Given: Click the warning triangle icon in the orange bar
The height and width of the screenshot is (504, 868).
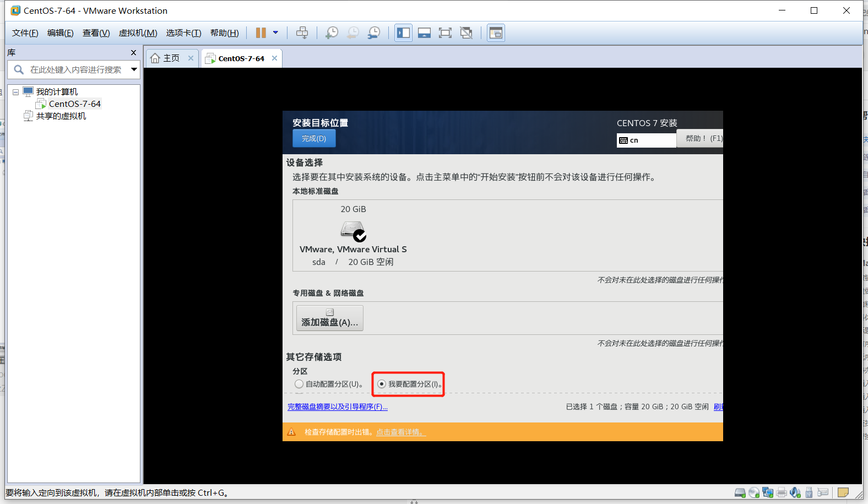Looking at the screenshot, I should click(291, 432).
